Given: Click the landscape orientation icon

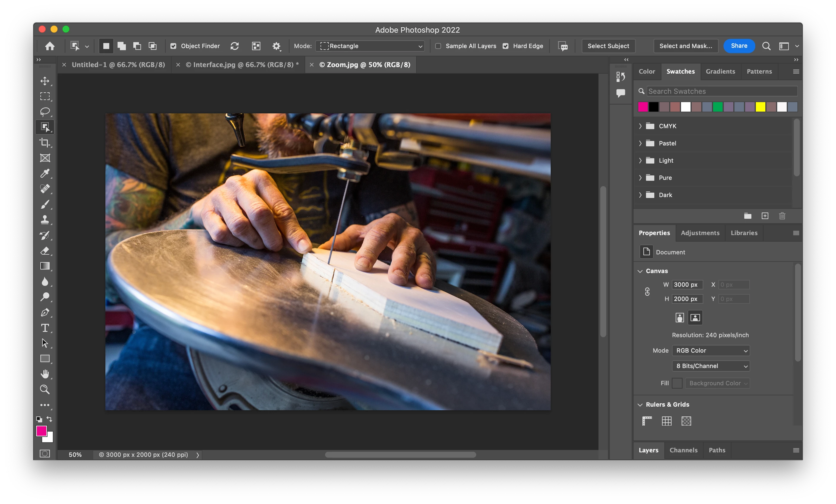Looking at the screenshot, I should click(x=695, y=318).
